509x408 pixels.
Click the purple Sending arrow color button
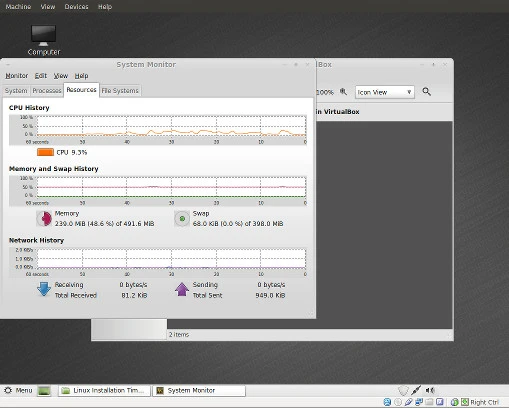pyautogui.click(x=182, y=289)
